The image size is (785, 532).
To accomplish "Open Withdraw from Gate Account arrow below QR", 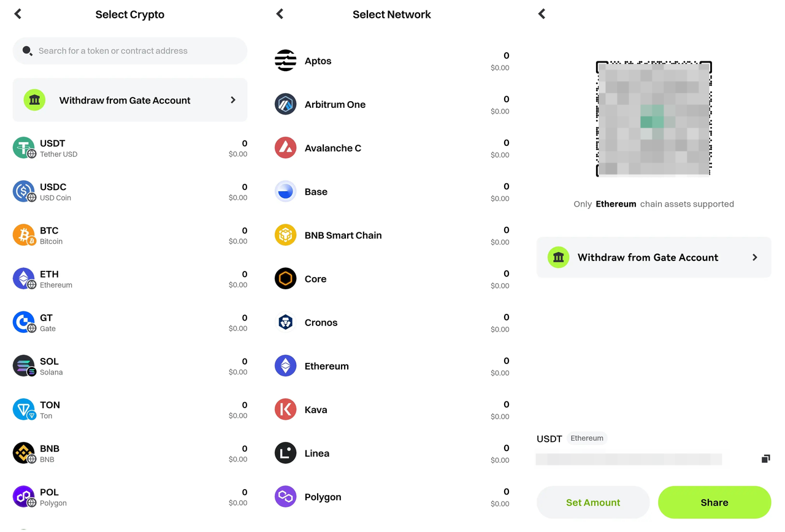I will [x=754, y=257].
